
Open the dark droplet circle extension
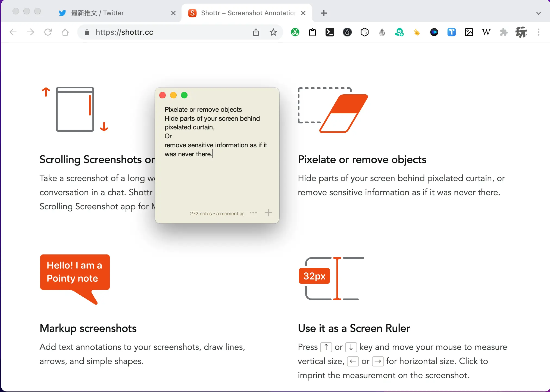click(347, 32)
